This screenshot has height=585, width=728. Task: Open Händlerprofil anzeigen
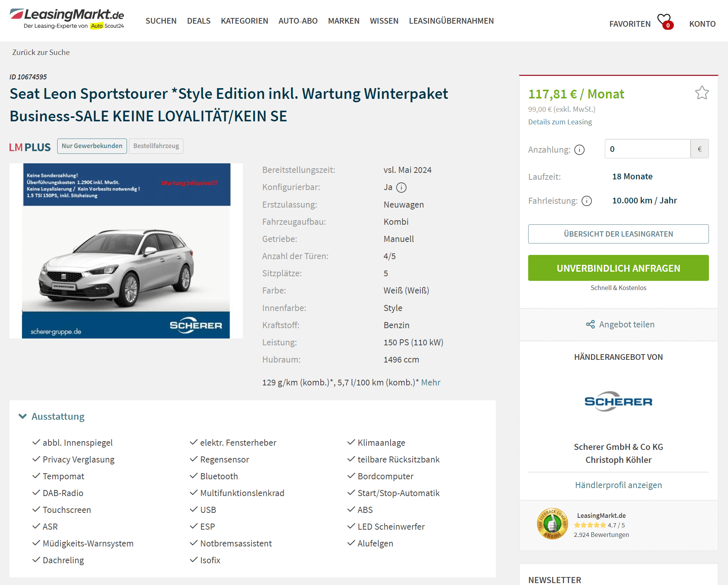pos(618,485)
